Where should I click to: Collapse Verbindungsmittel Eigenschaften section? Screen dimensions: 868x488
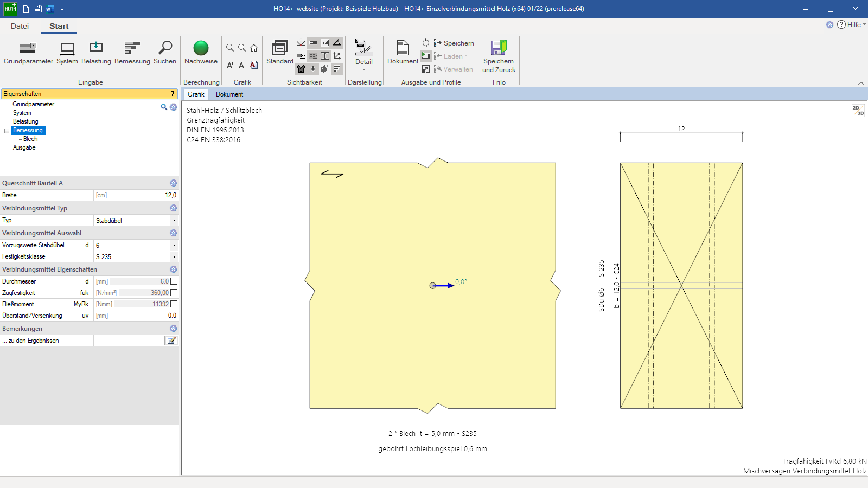174,269
